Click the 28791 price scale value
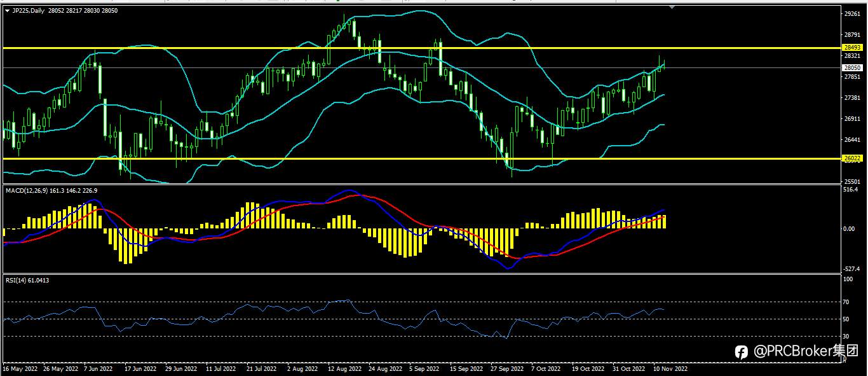868x376 pixels. click(852, 35)
